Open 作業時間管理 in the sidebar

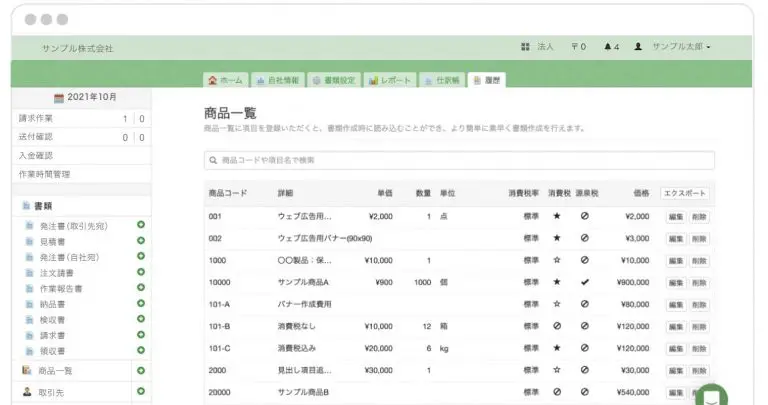click(44, 174)
